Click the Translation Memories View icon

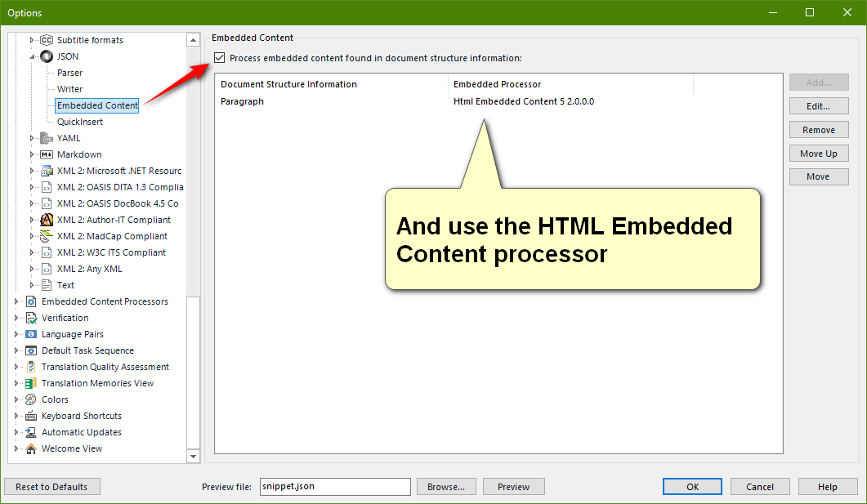click(31, 383)
